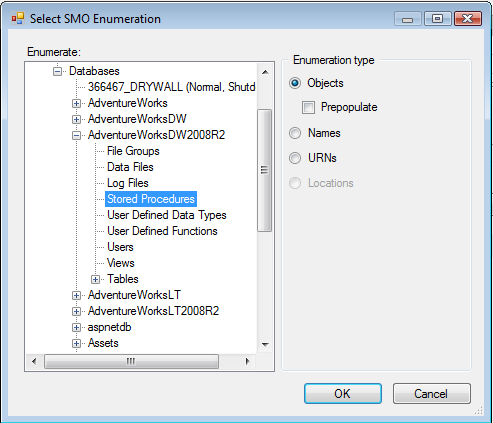Viewport: 493px width, 423px height.
Task: Click the horizontal scroll right arrow
Action: [247, 361]
